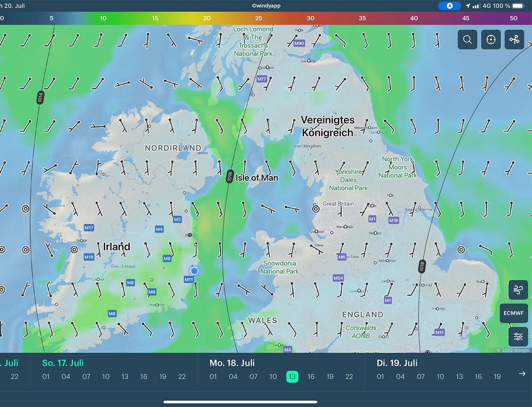This screenshot has height=407, width=532.
Task: Tap the Mo. 18. Juli day label
Action: click(232, 363)
